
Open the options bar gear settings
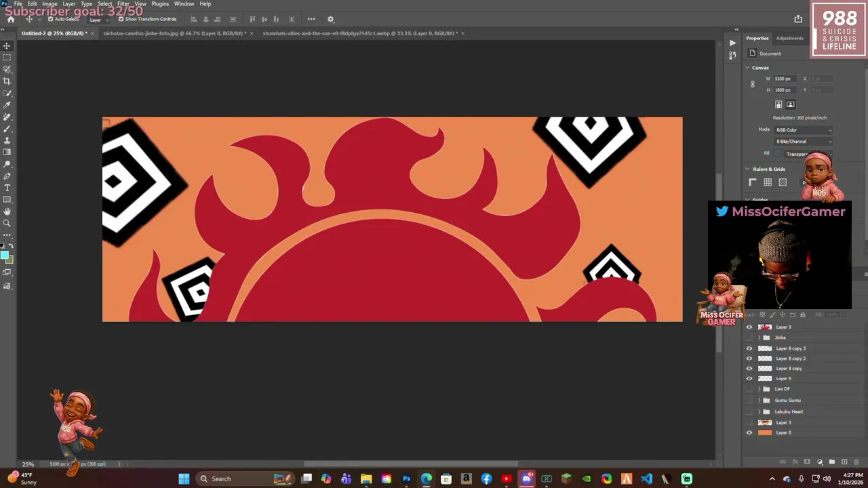(331, 19)
